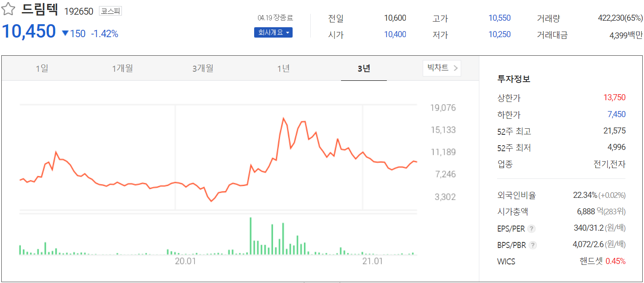The height and width of the screenshot is (283, 644).
Task: Click the 투자정보 heading
Action: 514,79
